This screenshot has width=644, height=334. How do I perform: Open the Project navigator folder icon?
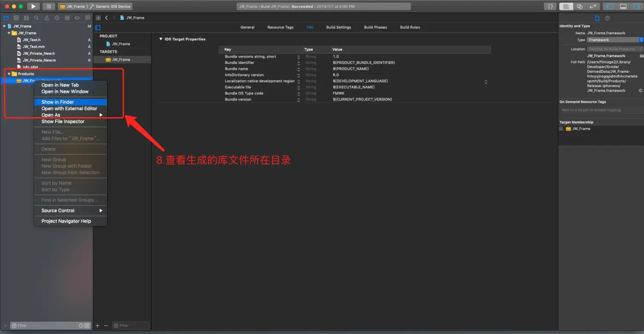pyautogui.click(x=6, y=18)
